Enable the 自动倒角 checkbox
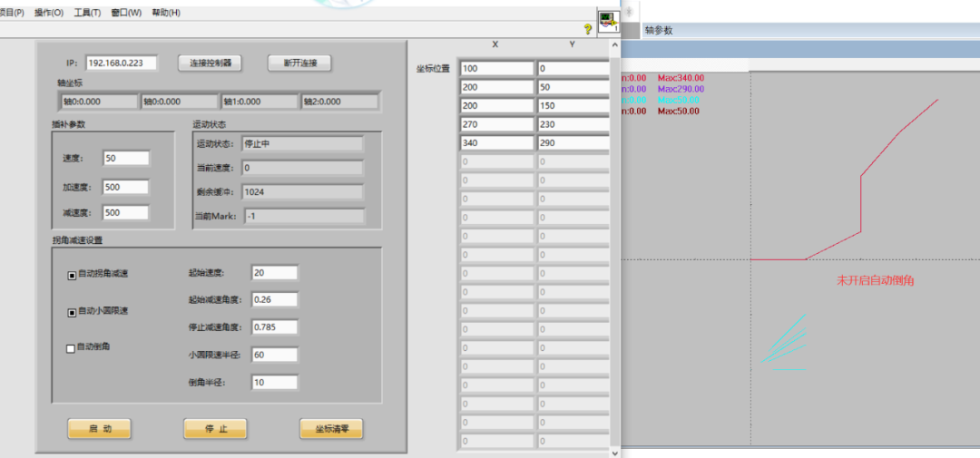 point(71,348)
